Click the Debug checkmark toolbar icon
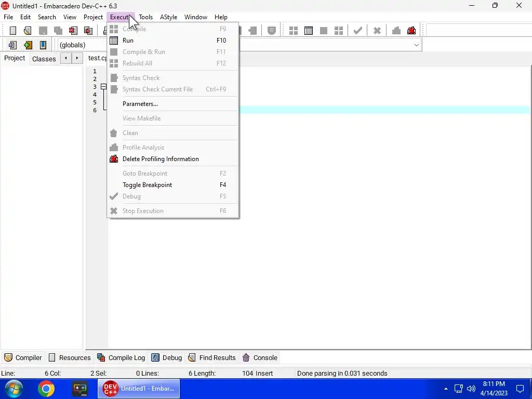The image size is (532, 399). [357, 31]
